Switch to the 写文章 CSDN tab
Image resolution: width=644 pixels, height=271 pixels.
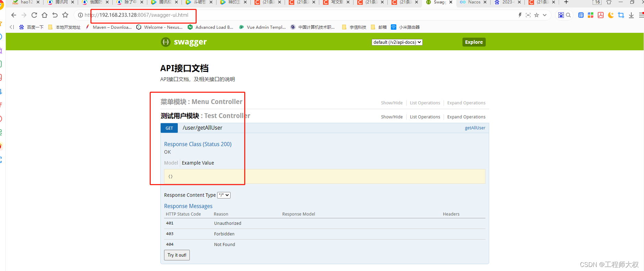coord(336,2)
